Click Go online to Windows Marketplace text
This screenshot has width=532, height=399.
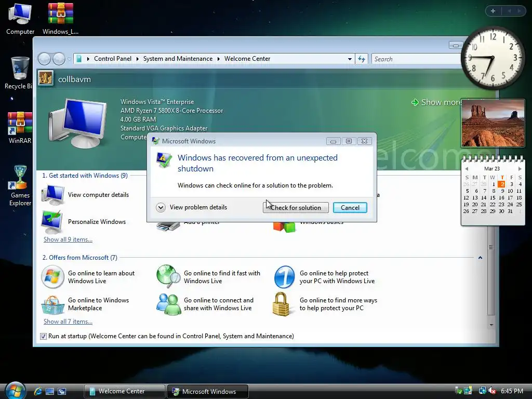click(98, 304)
